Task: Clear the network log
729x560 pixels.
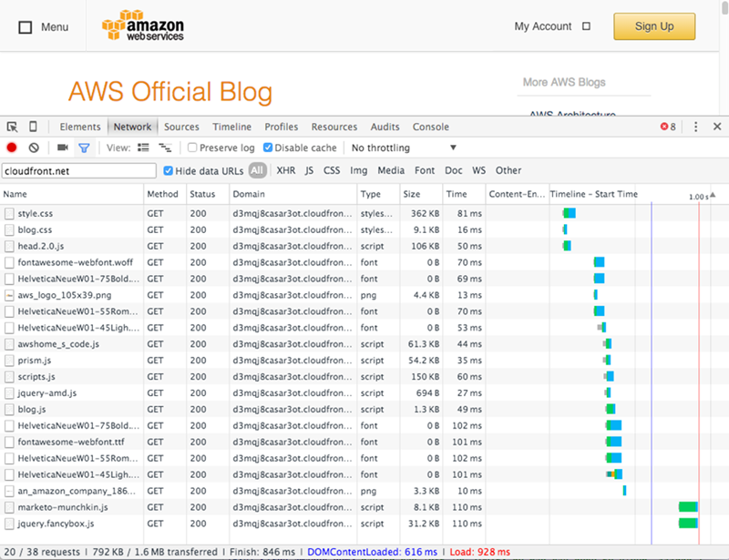Action: pos(34,148)
